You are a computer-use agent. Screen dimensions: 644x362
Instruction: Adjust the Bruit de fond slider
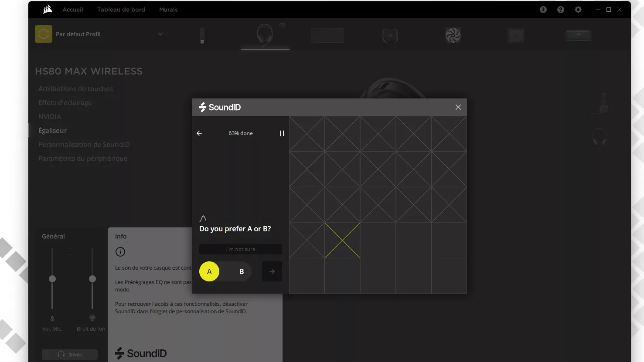pos(92,279)
